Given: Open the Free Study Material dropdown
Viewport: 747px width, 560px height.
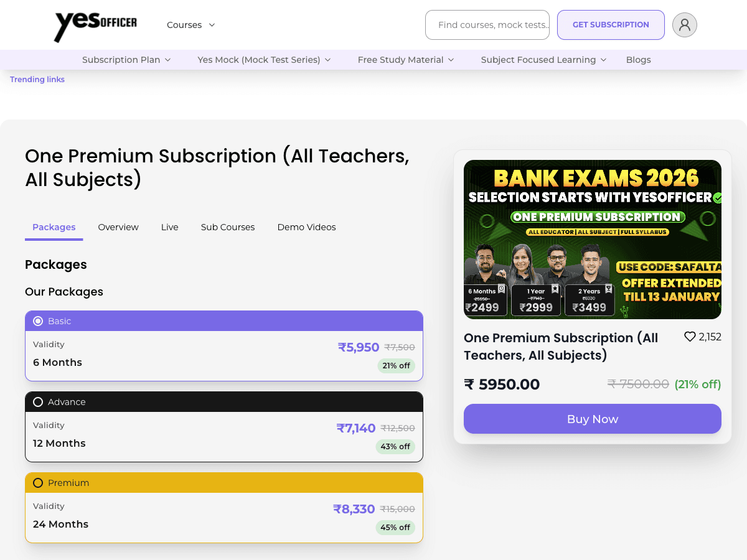Looking at the screenshot, I should click(406, 60).
